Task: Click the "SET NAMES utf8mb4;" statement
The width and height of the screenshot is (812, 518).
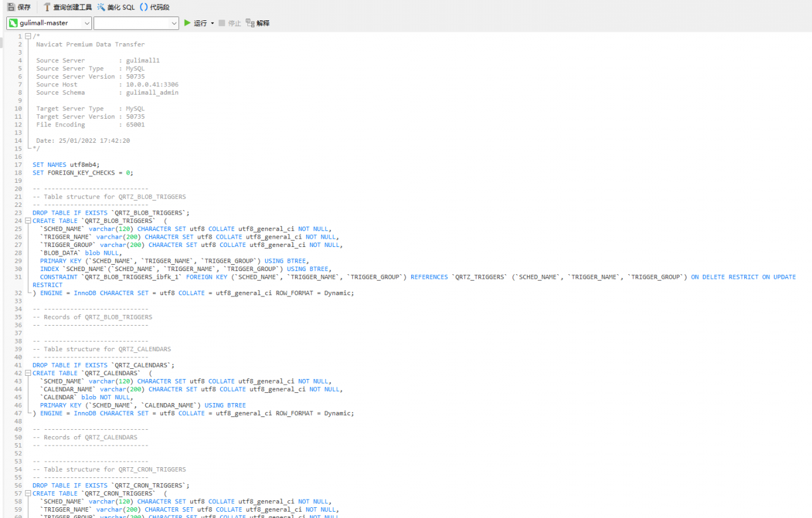Action: click(66, 164)
